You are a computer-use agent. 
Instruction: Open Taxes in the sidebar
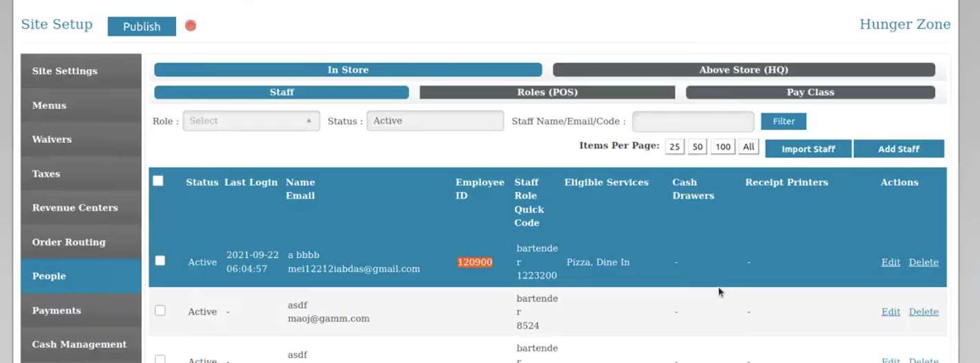pyautogui.click(x=81, y=173)
